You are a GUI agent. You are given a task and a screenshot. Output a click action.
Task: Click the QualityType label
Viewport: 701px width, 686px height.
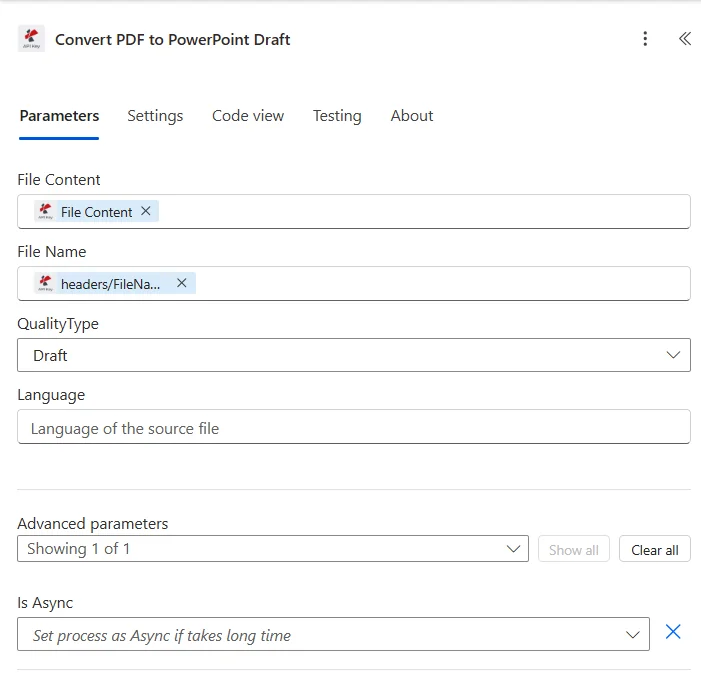click(58, 324)
